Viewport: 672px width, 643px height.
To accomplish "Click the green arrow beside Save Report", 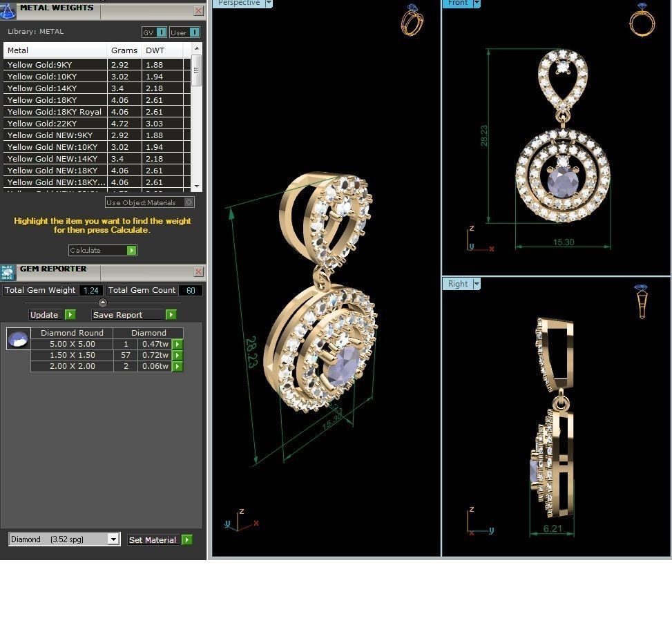I will tap(171, 315).
